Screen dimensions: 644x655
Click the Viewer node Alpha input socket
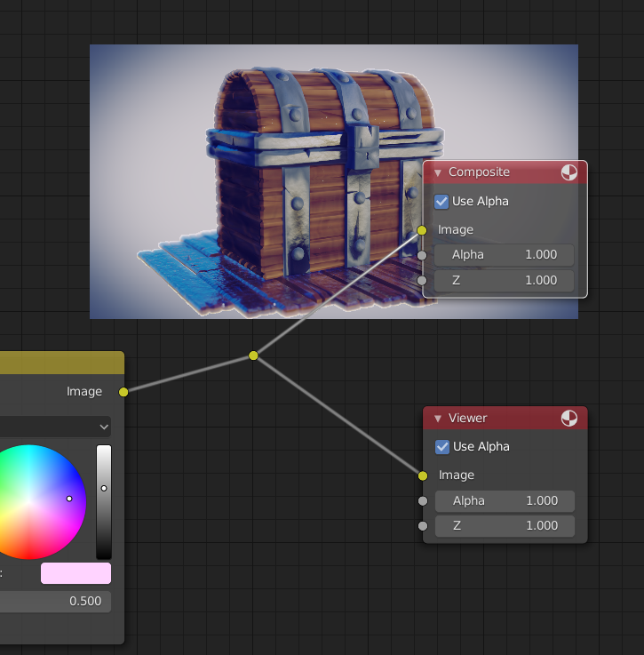(x=423, y=501)
